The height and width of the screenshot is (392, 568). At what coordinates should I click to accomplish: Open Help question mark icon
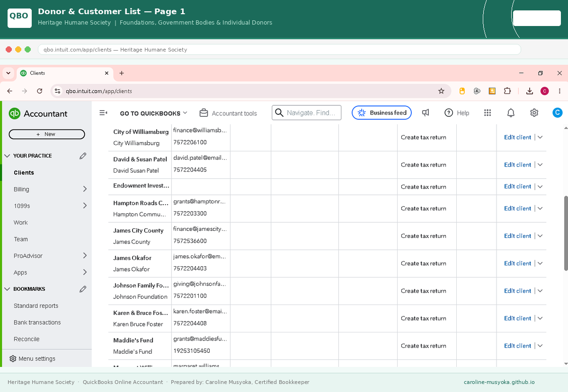click(x=449, y=113)
